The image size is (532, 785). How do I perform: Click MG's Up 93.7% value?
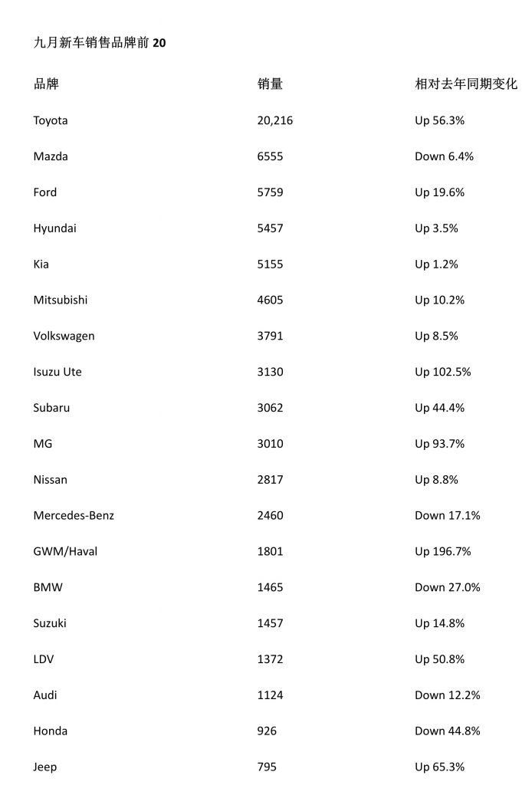pyautogui.click(x=440, y=444)
